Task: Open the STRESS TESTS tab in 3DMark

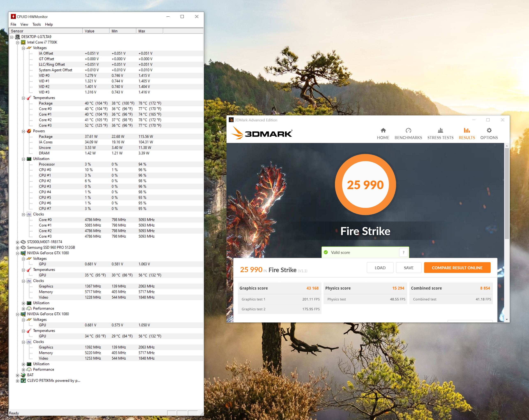Action: pos(440,134)
